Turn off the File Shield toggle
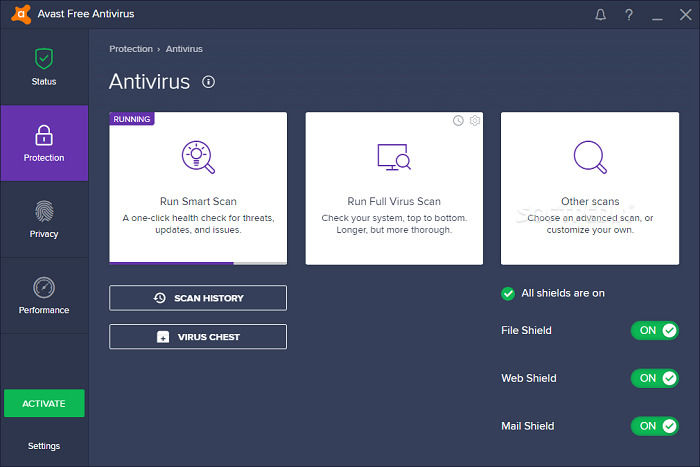The height and width of the screenshot is (467, 700). click(654, 330)
